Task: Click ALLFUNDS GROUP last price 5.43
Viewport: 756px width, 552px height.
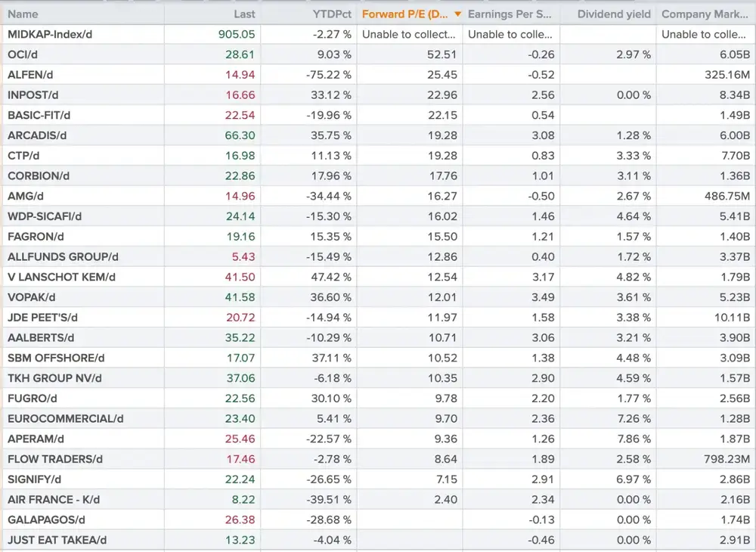Action: [x=243, y=257]
